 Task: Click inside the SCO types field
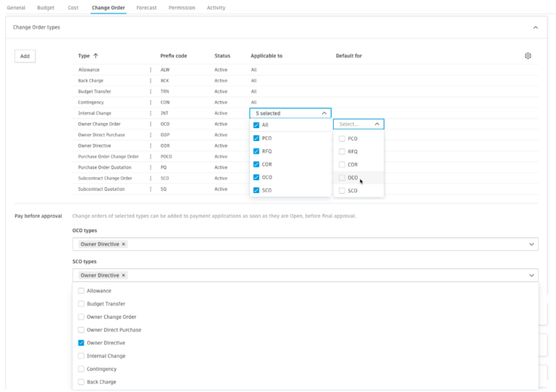(306, 276)
